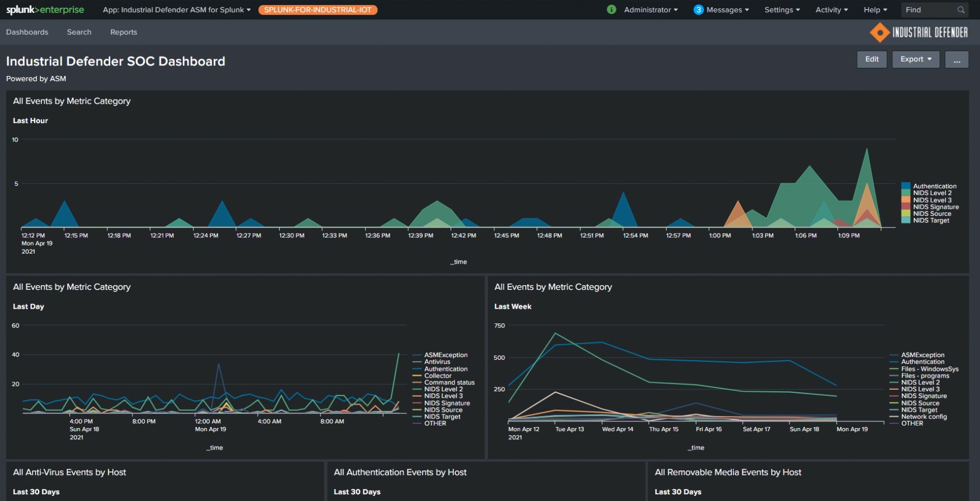The width and height of the screenshot is (980, 501).
Task: Open the Settings menu
Action: (x=782, y=10)
